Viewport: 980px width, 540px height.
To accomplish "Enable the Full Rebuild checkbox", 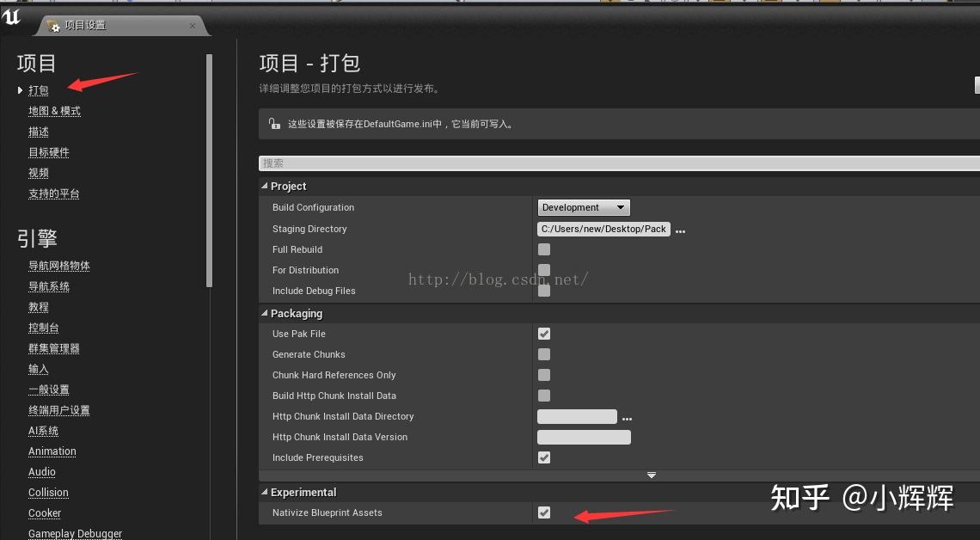I will click(x=544, y=249).
